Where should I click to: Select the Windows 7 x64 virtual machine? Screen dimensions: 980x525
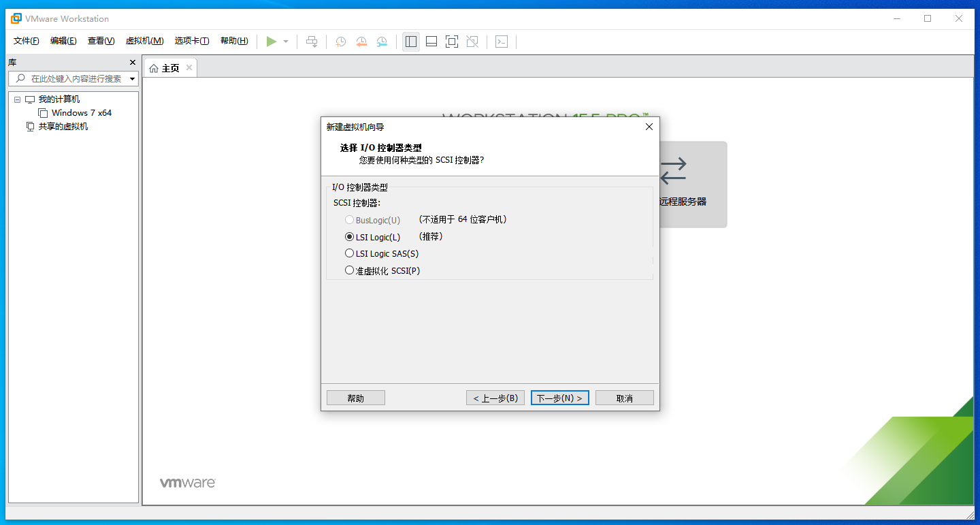(82, 113)
